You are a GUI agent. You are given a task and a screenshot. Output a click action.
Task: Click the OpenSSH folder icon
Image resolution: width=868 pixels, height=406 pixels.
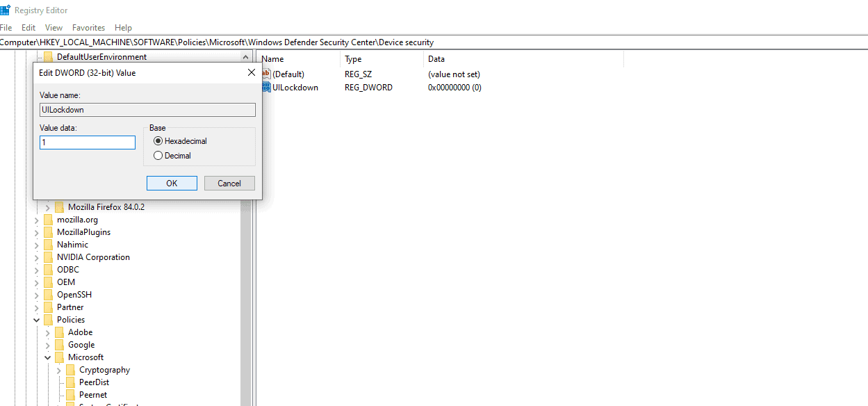click(x=48, y=295)
